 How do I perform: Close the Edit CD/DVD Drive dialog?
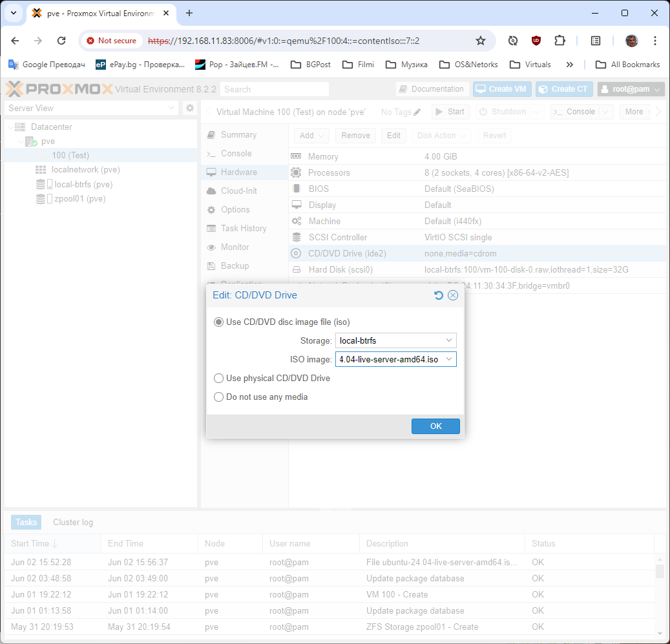(453, 295)
